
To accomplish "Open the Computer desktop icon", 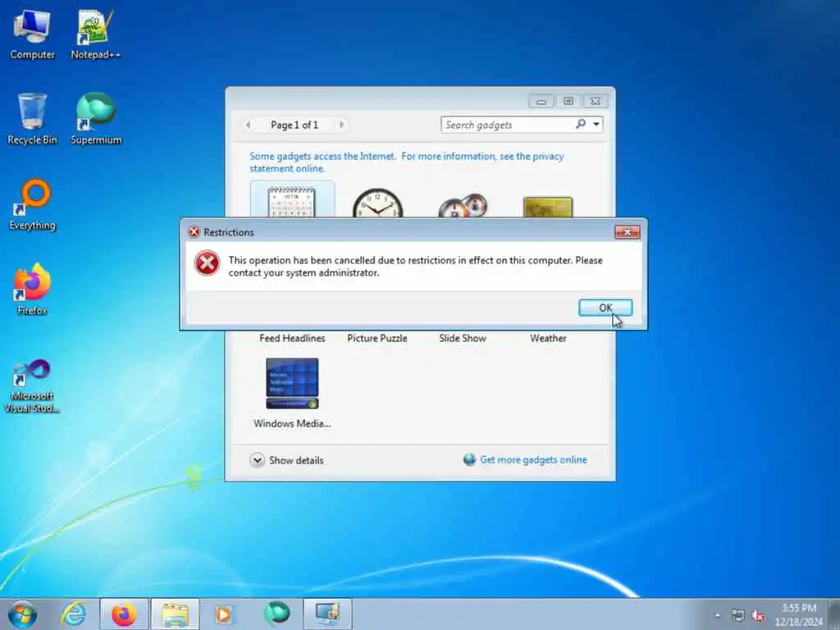I will coord(32,34).
